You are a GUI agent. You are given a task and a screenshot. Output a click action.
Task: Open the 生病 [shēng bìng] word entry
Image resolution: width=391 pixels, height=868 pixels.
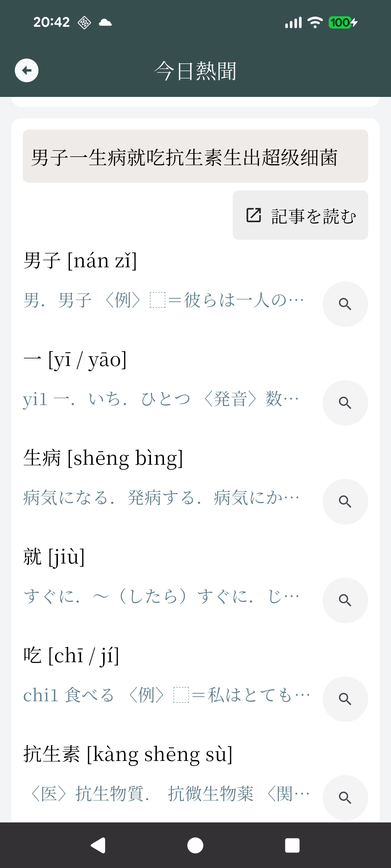pyautogui.click(x=103, y=458)
